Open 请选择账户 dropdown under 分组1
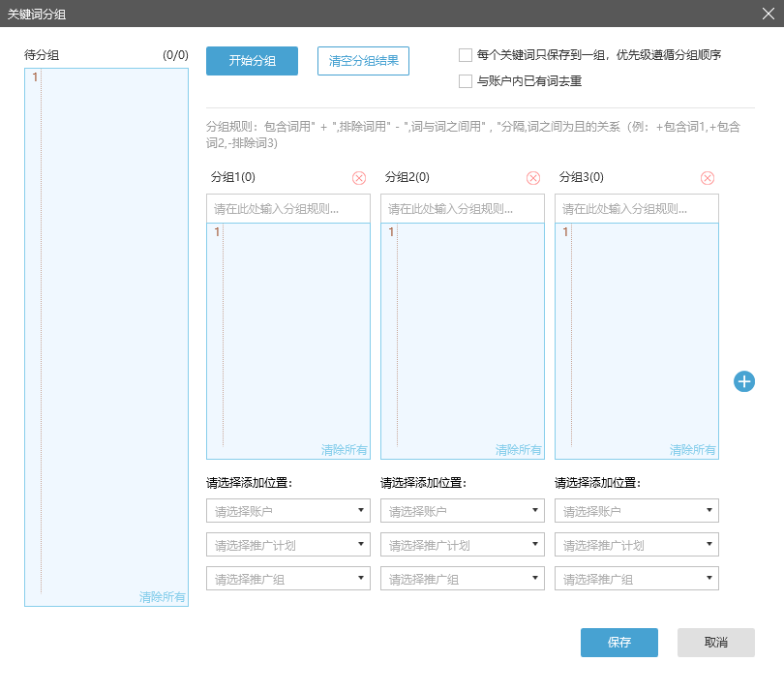 [288, 511]
